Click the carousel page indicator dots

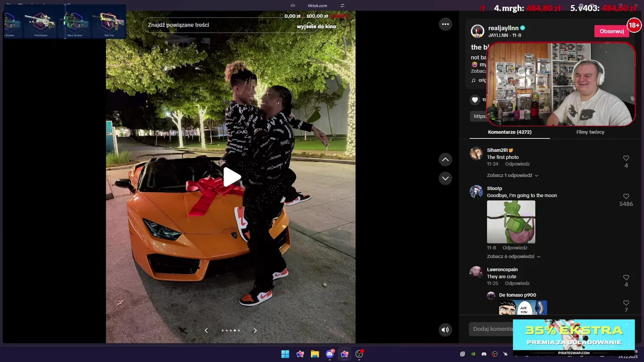coord(231,330)
